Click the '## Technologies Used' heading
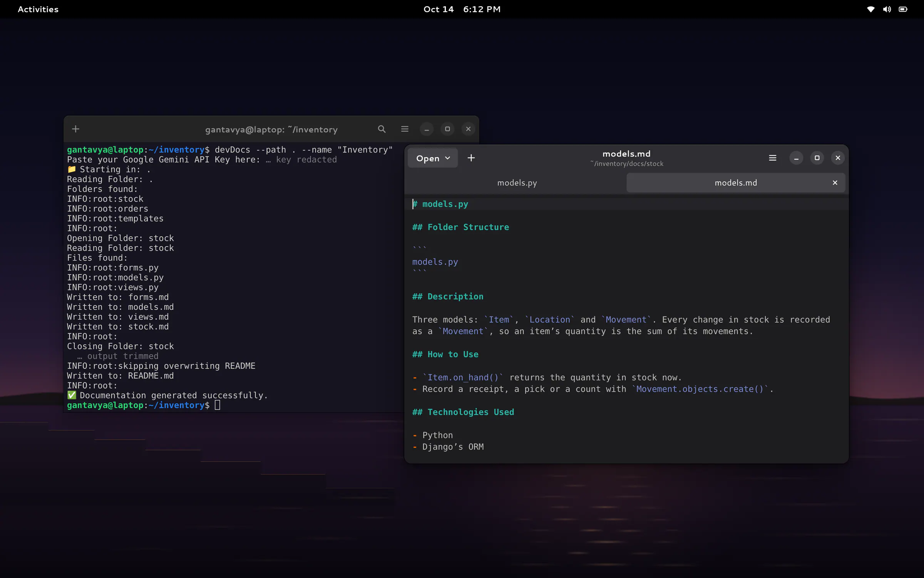This screenshot has width=924, height=578. 463,412
